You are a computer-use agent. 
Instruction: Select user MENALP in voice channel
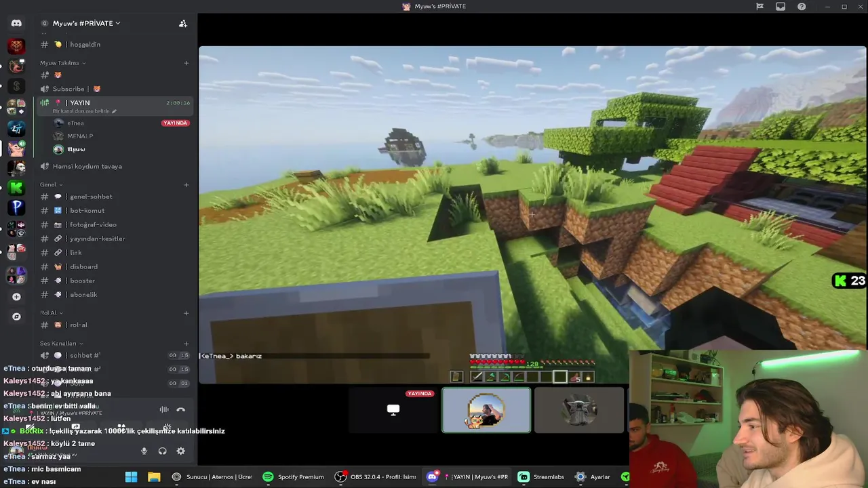pos(122,136)
